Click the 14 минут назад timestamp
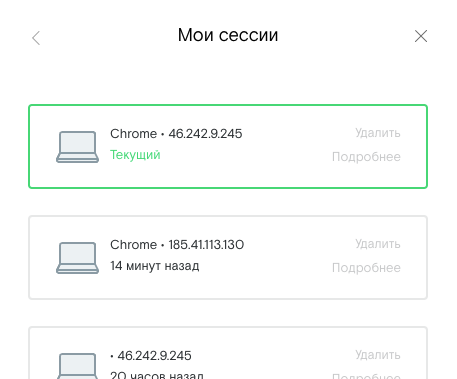457x379 pixels. tap(155, 266)
